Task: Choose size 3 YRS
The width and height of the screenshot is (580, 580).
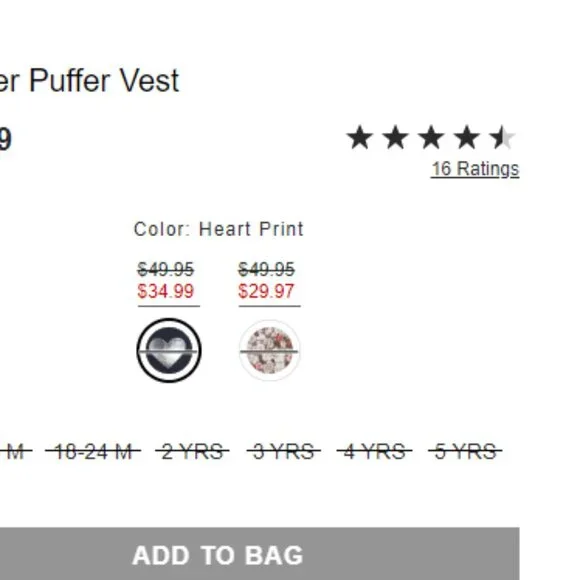Action: pyautogui.click(x=284, y=452)
